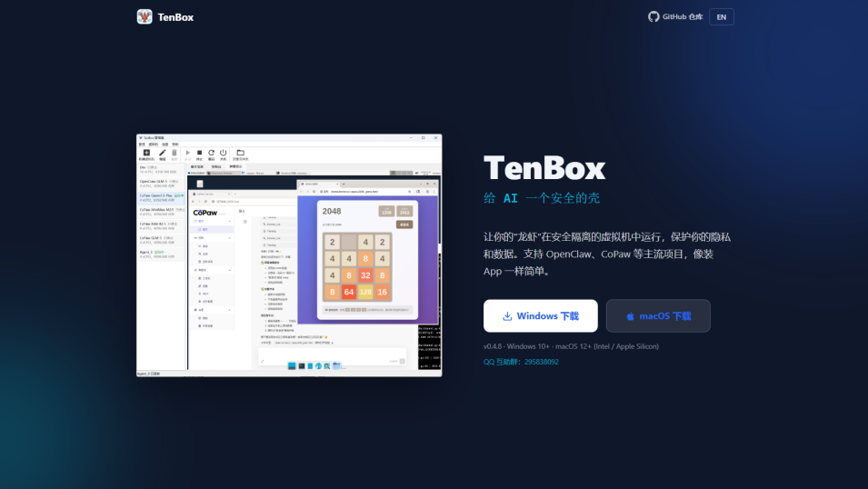This screenshot has height=489, width=868.
Task: Click the square stop icon in toolbar
Action: pos(200,154)
